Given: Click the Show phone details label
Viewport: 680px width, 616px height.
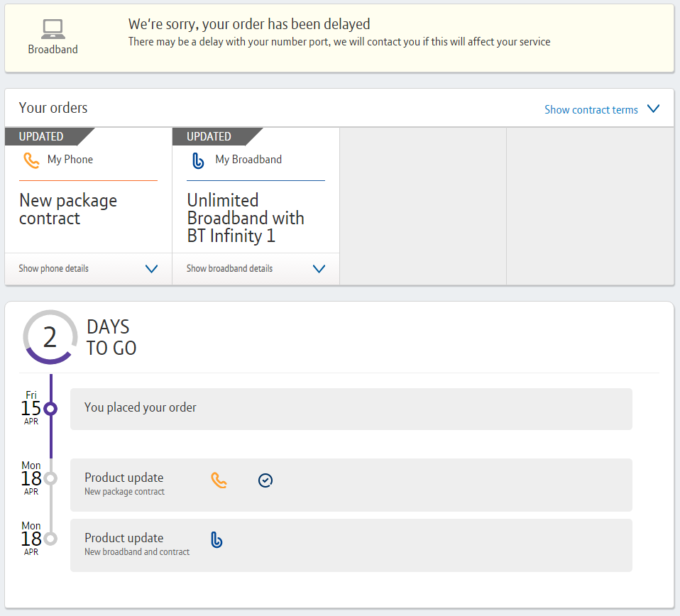Looking at the screenshot, I should click(x=54, y=269).
